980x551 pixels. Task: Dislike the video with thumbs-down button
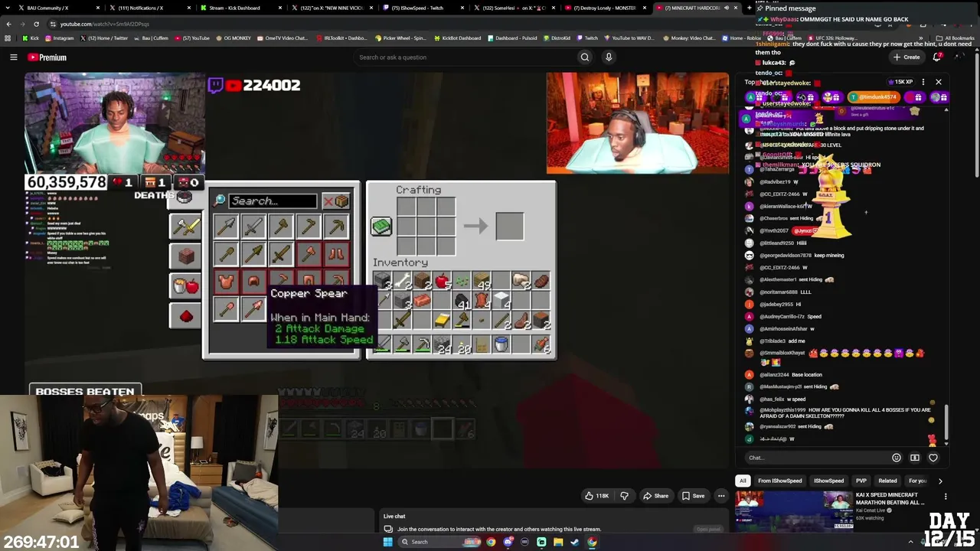tap(624, 496)
